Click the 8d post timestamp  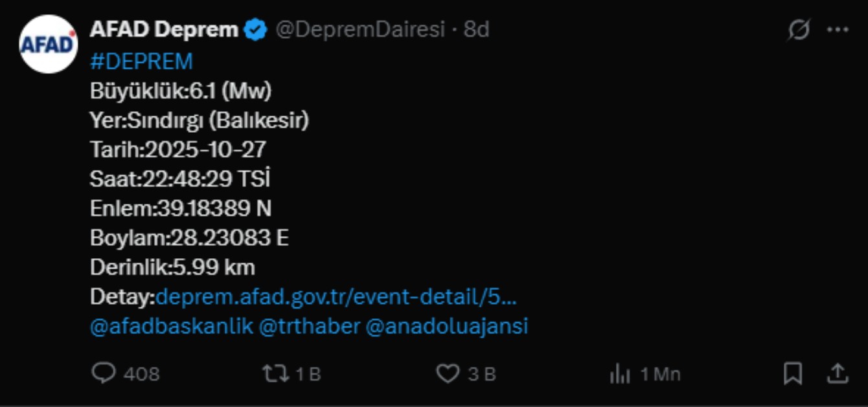point(476,29)
